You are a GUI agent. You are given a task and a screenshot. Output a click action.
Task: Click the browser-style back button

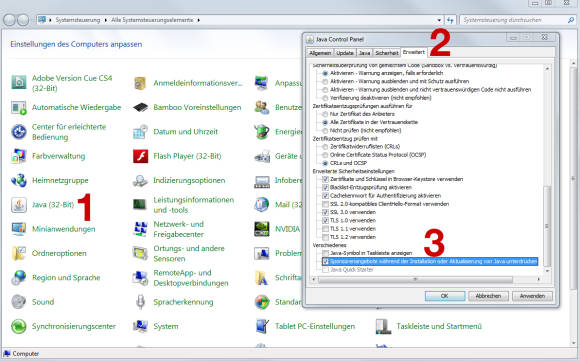pos(10,20)
